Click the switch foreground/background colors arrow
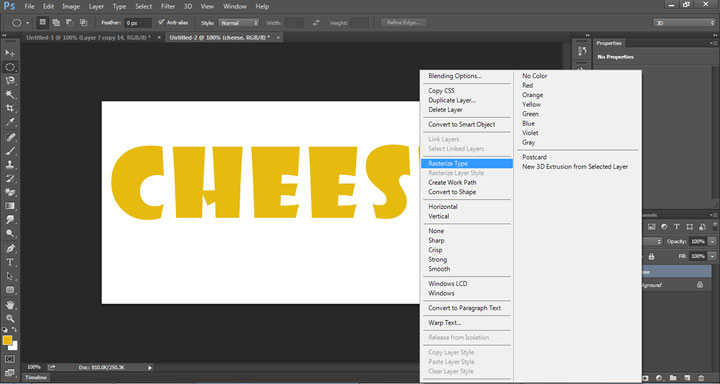Viewport: 720px width, 384px height. [15, 329]
